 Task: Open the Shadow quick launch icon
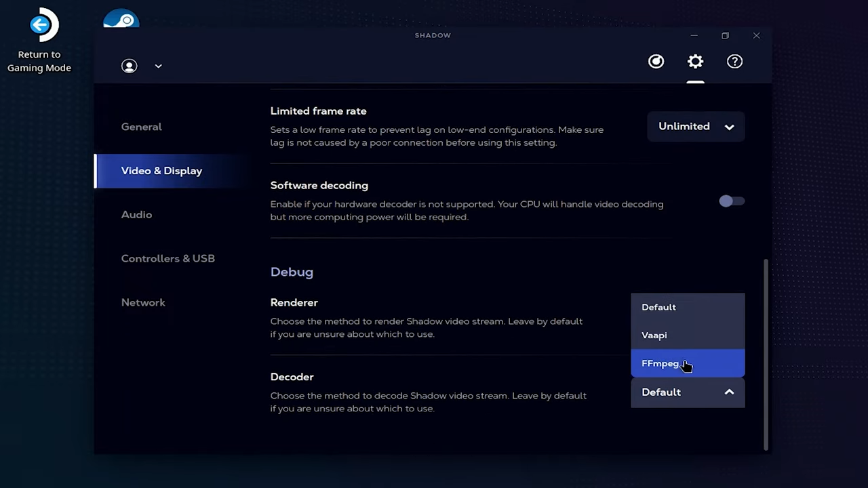pyautogui.click(x=656, y=62)
